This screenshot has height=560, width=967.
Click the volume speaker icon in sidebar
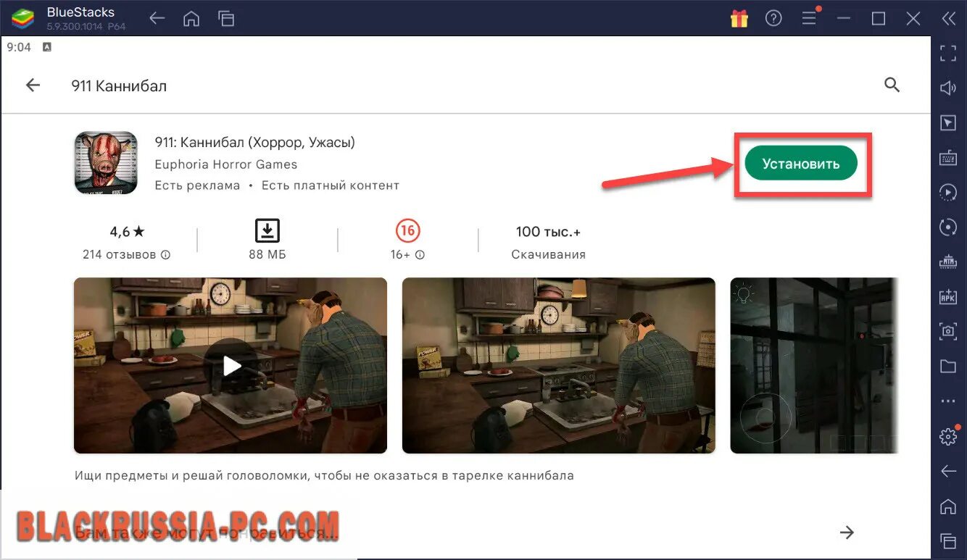948,88
